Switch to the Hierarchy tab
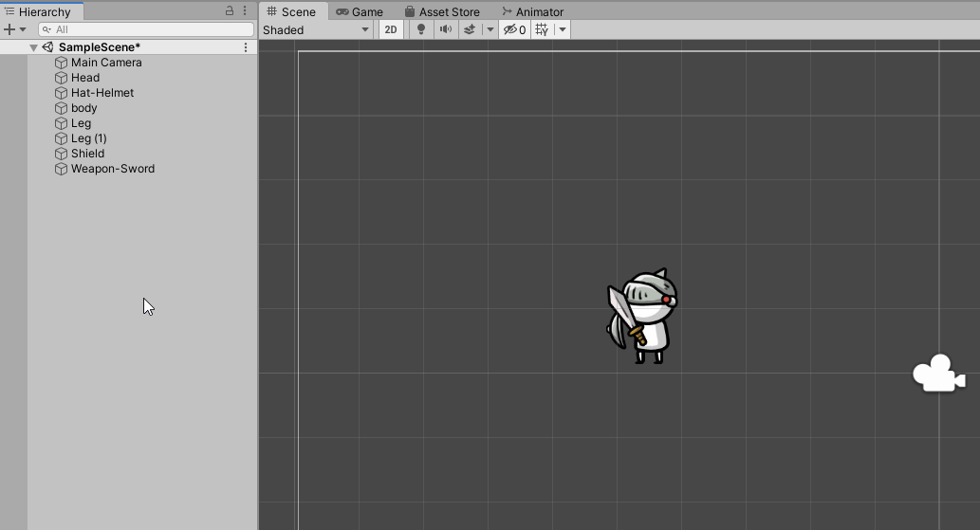The width and height of the screenshot is (980, 530). pos(39,11)
